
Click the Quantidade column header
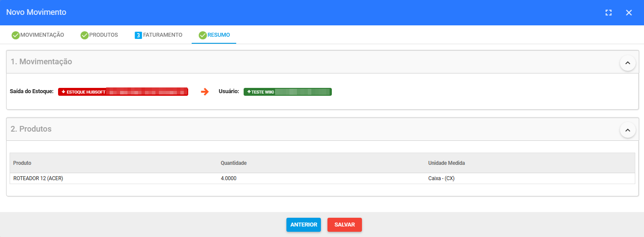(234, 163)
